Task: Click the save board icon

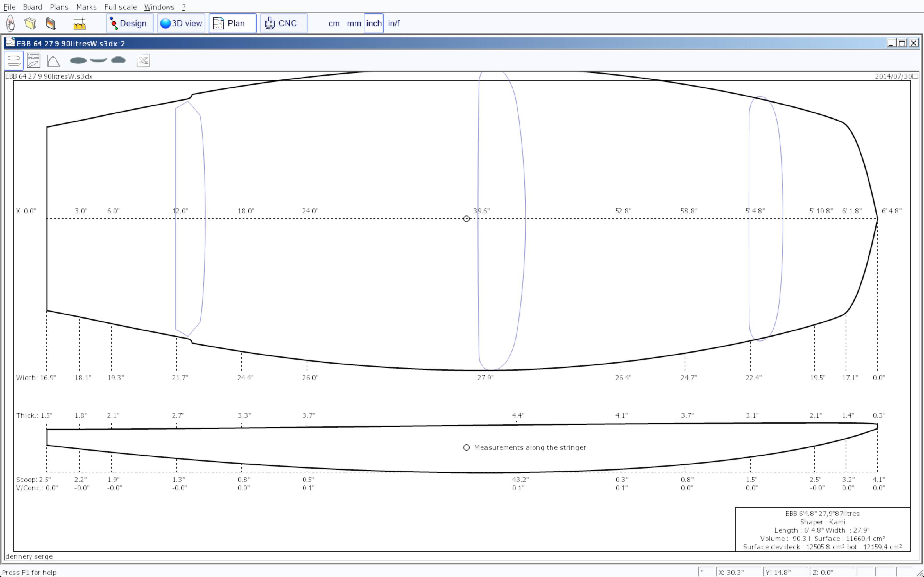Action: point(50,23)
